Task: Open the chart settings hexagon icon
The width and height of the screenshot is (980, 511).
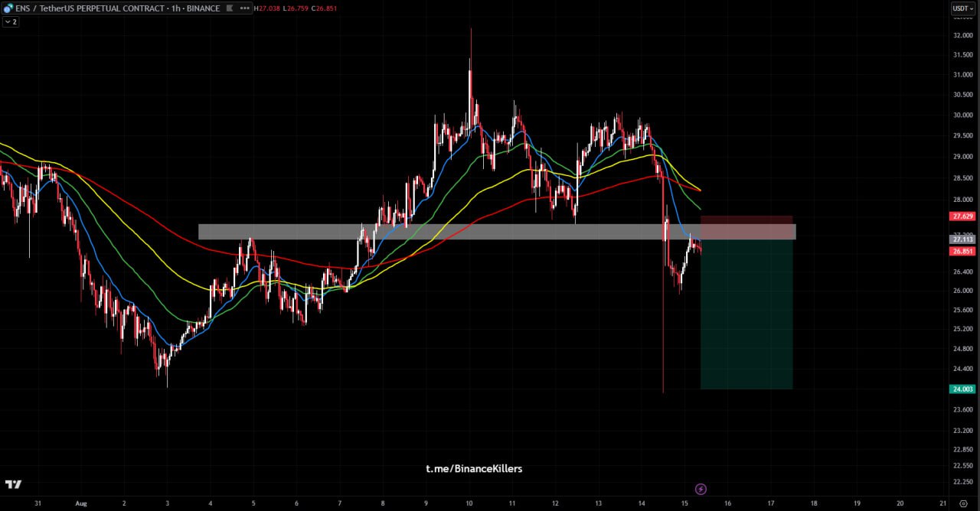Action: [963, 503]
